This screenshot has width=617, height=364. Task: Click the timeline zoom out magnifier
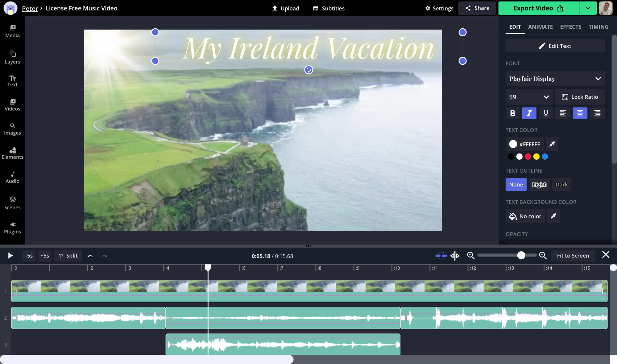(x=470, y=256)
